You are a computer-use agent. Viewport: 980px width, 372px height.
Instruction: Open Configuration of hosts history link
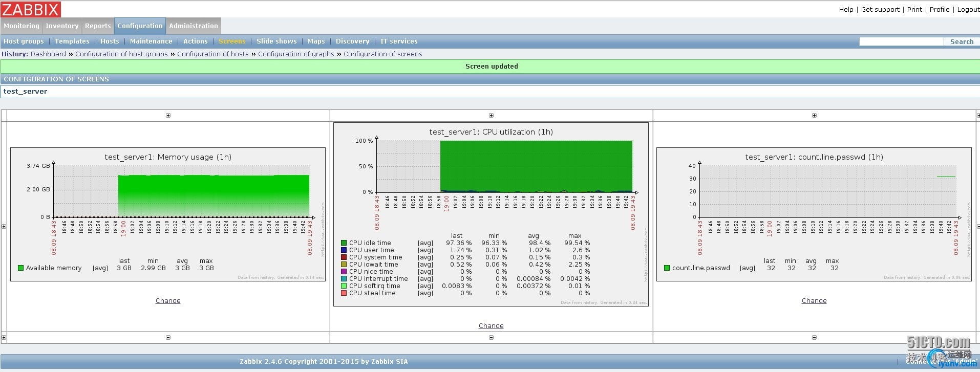(x=213, y=54)
